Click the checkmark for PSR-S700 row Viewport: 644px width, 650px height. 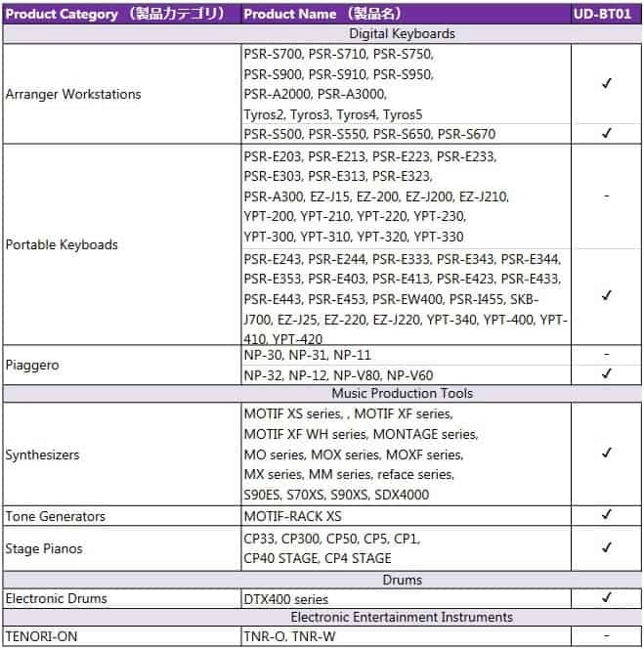click(x=606, y=83)
